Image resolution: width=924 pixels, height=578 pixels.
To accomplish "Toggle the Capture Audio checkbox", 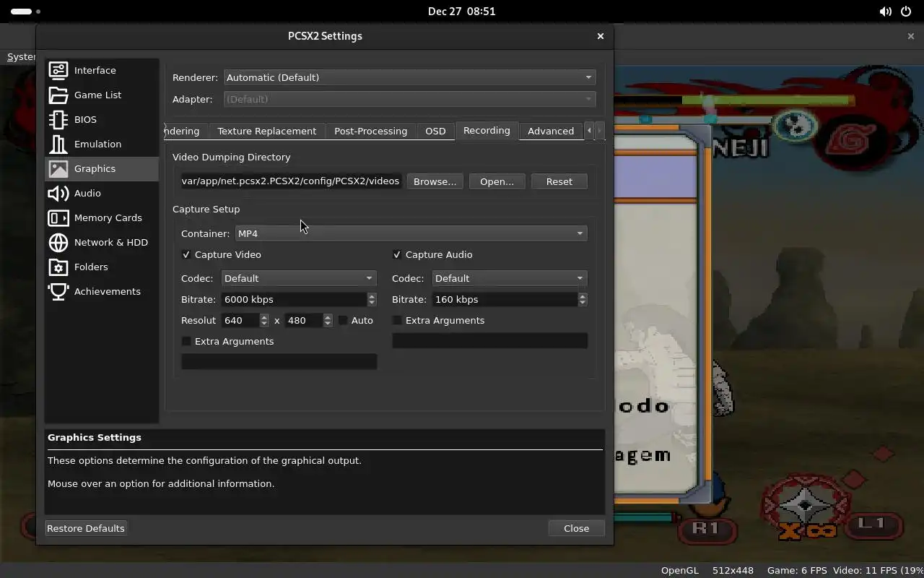I will pos(397,254).
